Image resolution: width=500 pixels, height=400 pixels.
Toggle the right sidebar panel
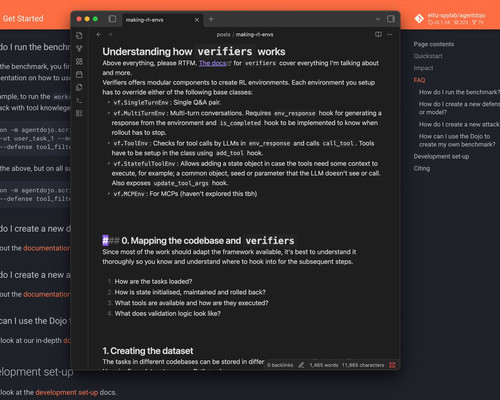[x=391, y=19]
